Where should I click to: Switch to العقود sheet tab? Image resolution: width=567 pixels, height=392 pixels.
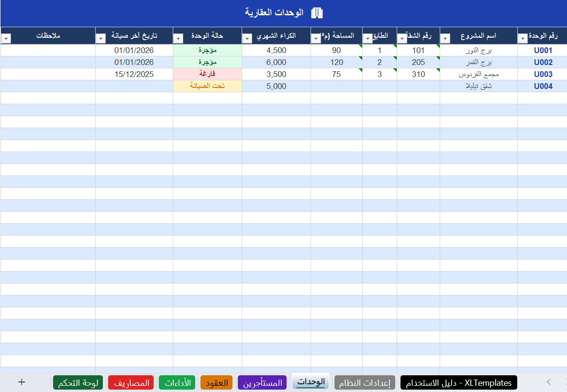coord(217,383)
